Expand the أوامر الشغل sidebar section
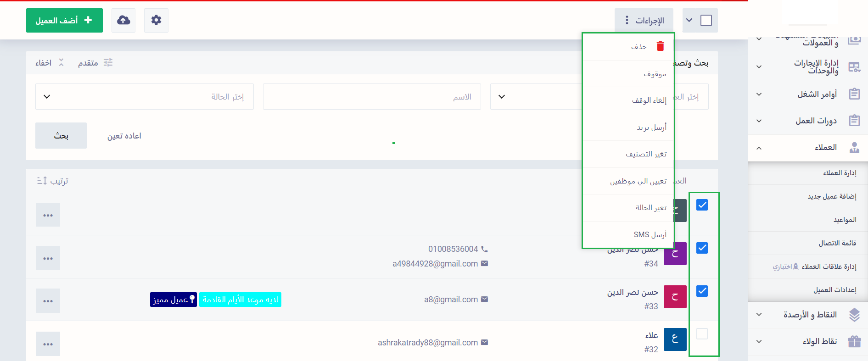 [x=759, y=94]
